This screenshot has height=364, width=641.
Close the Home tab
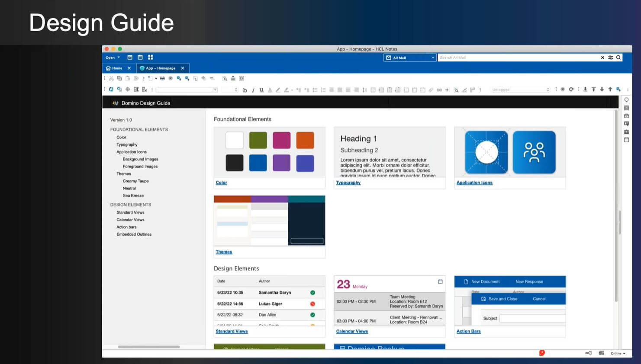[x=129, y=68]
